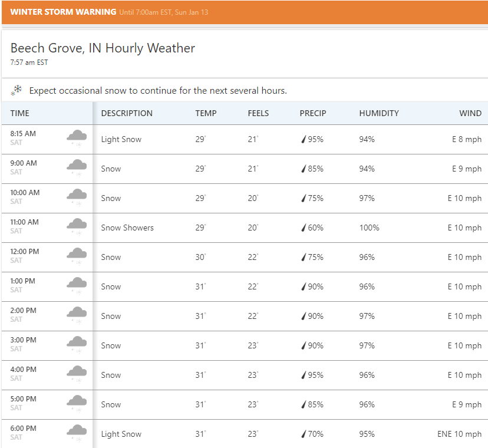Click the WIND column header
Screen dimensions: 488x448
click(x=470, y=113)
